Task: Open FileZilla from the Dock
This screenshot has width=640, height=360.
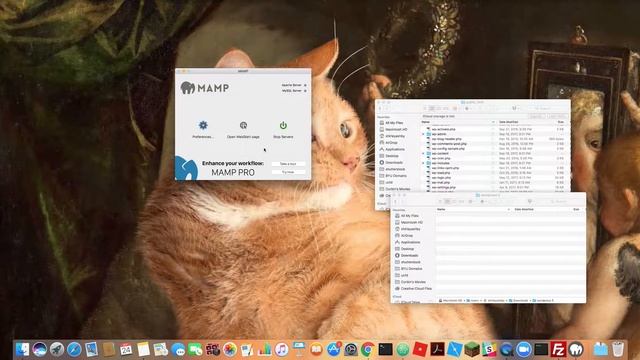Action: pyautogui.click(x=558, y=349)
